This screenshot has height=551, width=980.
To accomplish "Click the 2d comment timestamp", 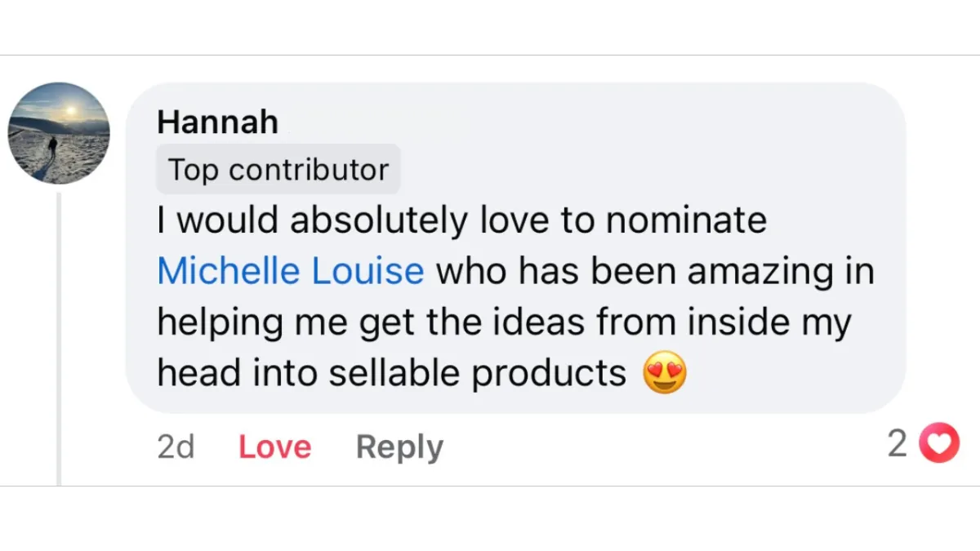I will pyautogui.click(x=176, y=447).
